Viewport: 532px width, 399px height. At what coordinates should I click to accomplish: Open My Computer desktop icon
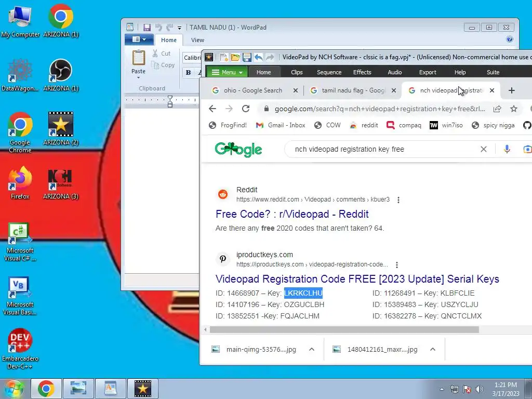coord(20,20)
